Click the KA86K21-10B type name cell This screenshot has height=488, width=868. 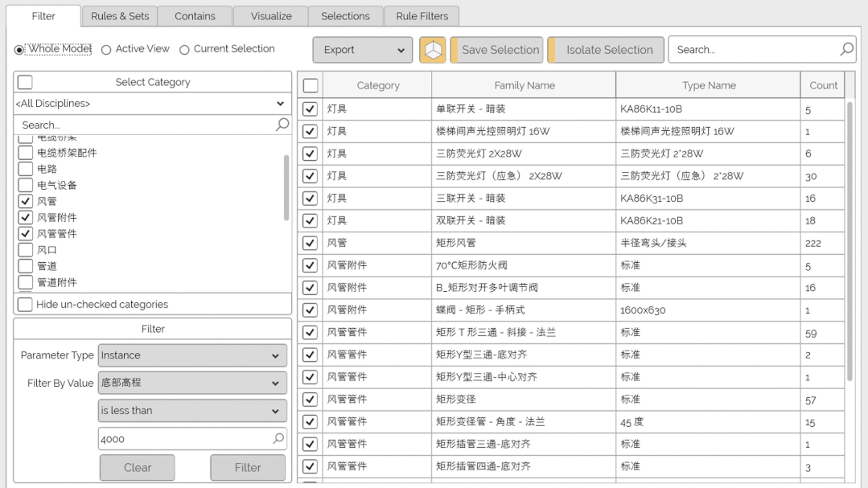707,221
